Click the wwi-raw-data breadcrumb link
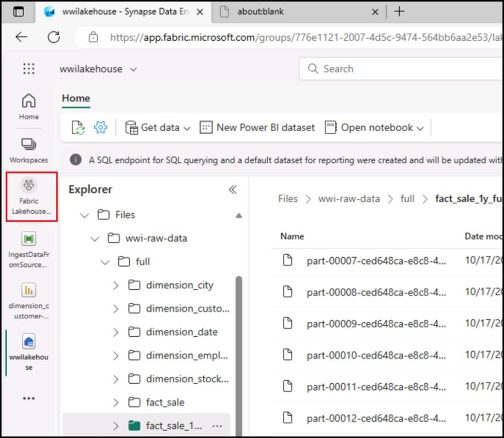Image resolution: width=504 pixels, height=438 pixels. (349, 199)
